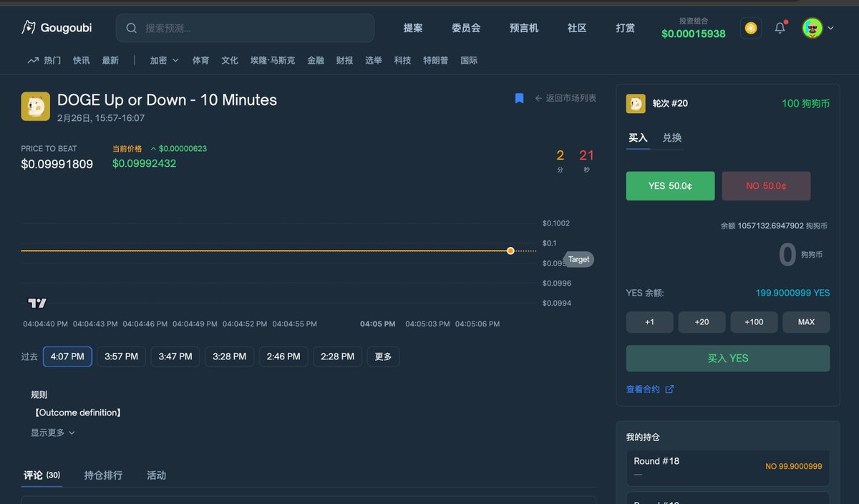Image resolution: width=859 pixels, height=504 pixels.
Task: Click the back arrow beside 返回市场列表
Action: click(538, 98)
